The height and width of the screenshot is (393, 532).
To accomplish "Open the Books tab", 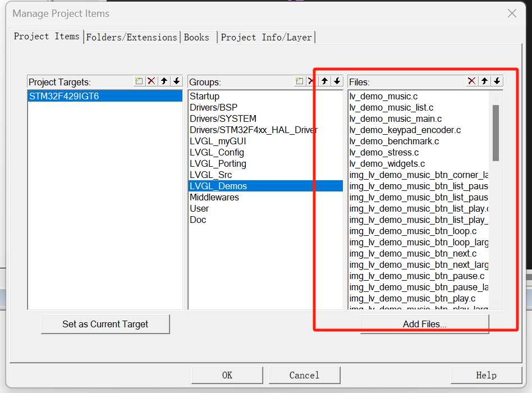I will 196,37.
